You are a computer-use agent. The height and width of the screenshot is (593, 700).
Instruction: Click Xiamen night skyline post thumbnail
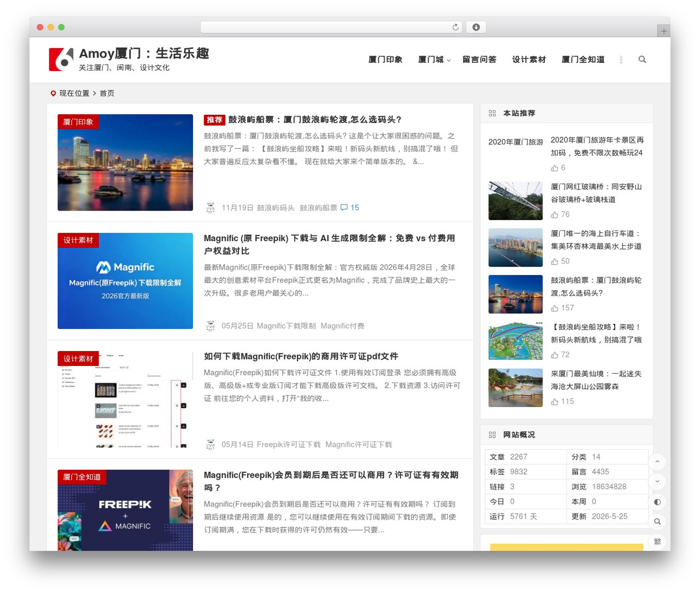click(125, 162)
